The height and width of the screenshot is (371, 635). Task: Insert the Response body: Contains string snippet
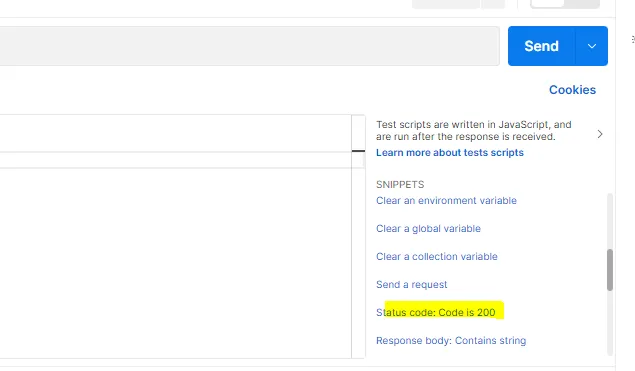point(451,340)
